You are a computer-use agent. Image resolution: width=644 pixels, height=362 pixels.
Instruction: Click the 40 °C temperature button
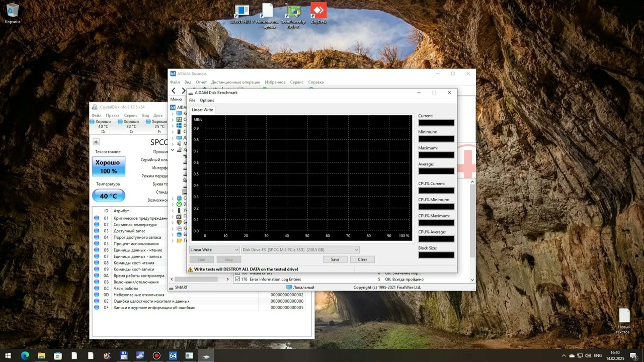pyautogui.click(x=108, y=196)
